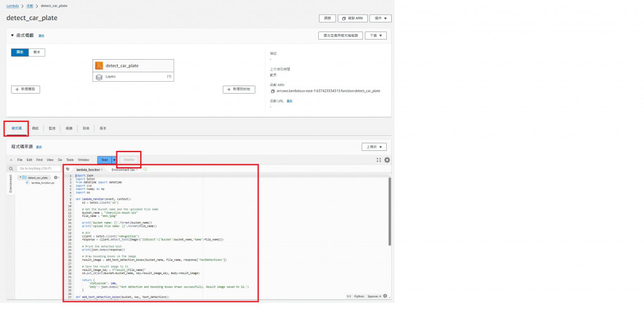This screenshot has height=310, width=644.
Task: Open editor preferences gear icon at top right
Action: (387, 160)
